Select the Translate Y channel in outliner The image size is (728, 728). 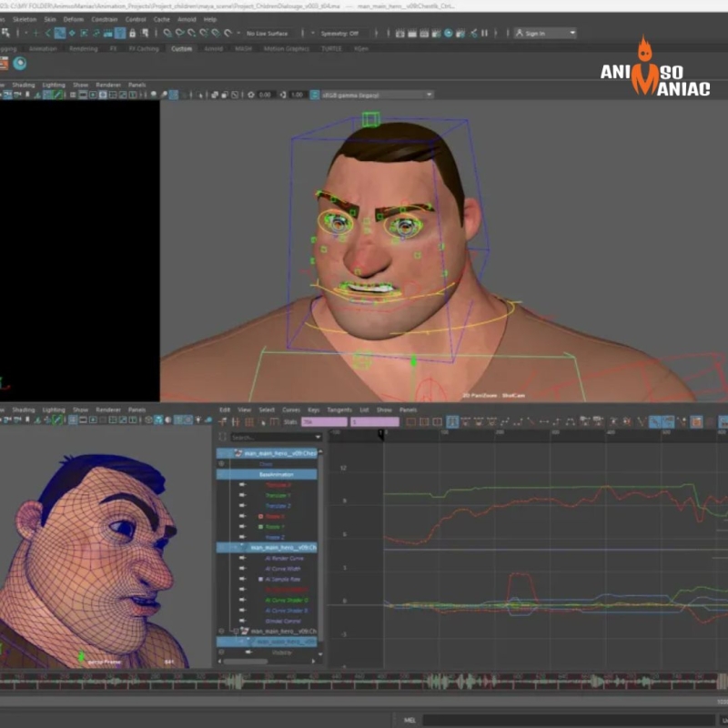pos(278,495)
